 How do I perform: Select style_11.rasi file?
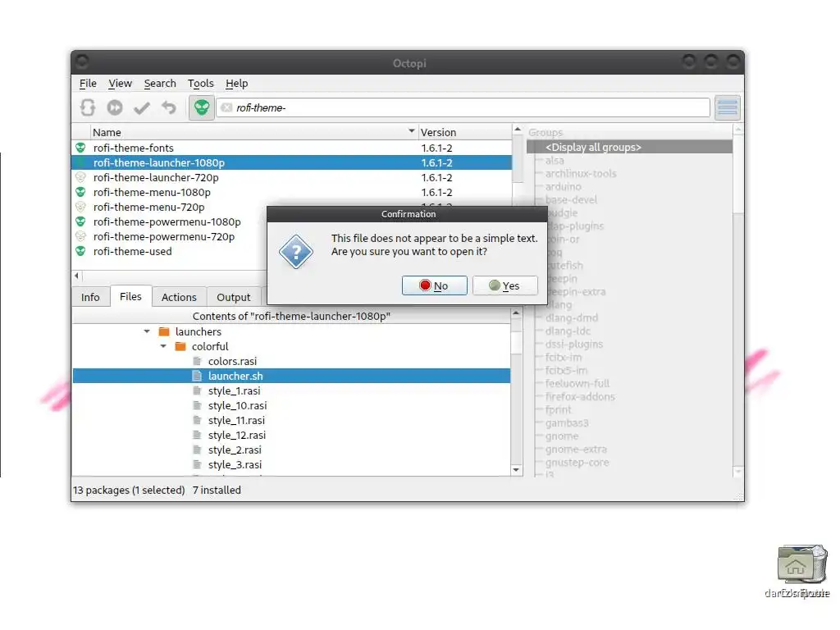pyautogui.click(x=236, y=421)
